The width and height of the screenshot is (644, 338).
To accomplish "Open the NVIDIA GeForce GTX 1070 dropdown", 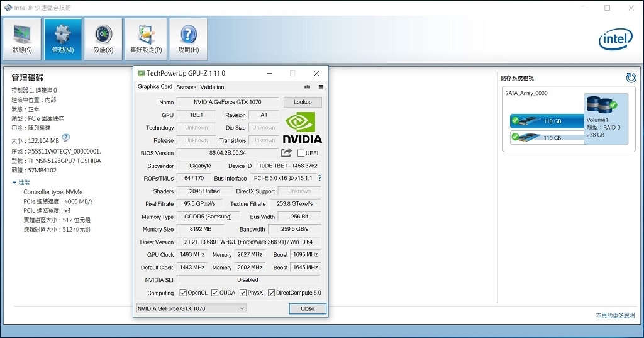I will 191,308.
